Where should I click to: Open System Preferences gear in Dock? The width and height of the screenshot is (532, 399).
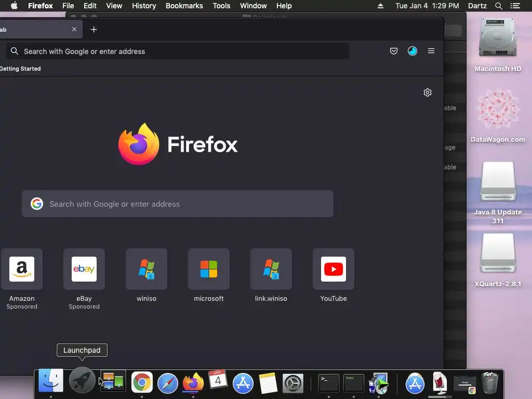(x=293, y=383)
